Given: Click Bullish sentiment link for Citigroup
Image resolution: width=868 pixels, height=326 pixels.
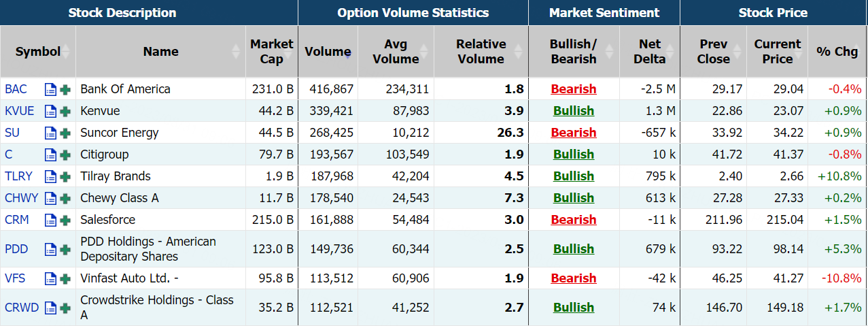Looking at the screenshot, I should coord(574,154).
